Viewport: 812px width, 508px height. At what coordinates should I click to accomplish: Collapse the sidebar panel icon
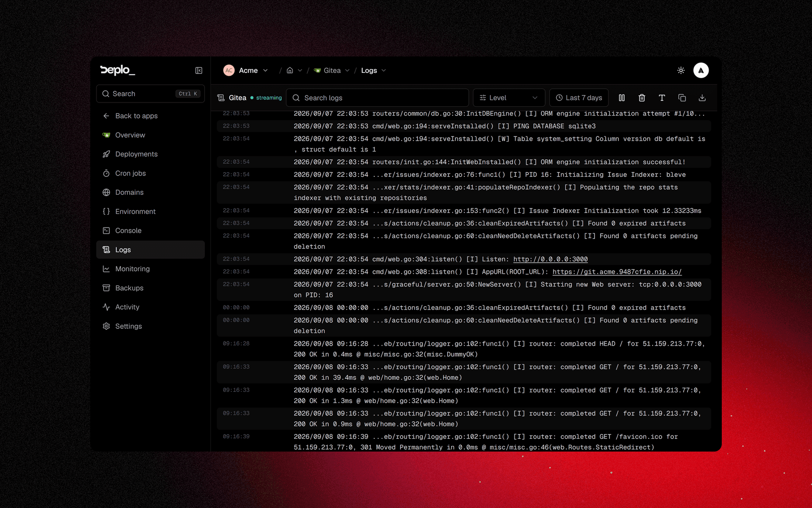(x=199, y=71)
